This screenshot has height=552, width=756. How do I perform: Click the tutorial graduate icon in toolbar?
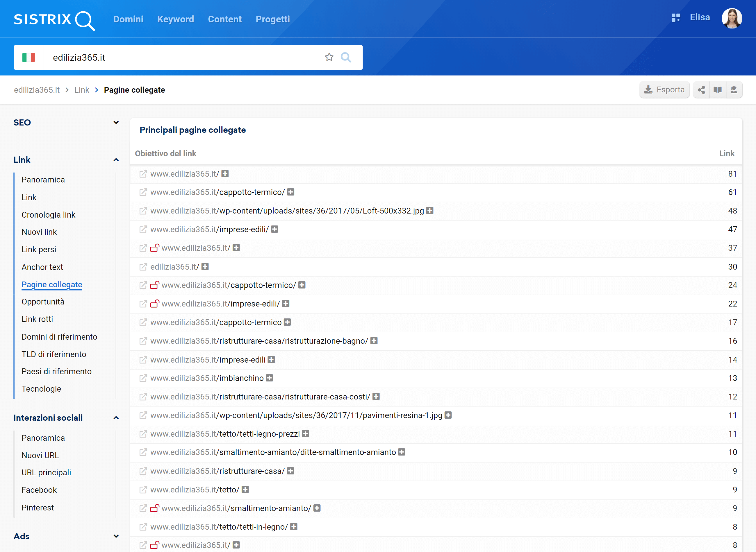[734, 89]
